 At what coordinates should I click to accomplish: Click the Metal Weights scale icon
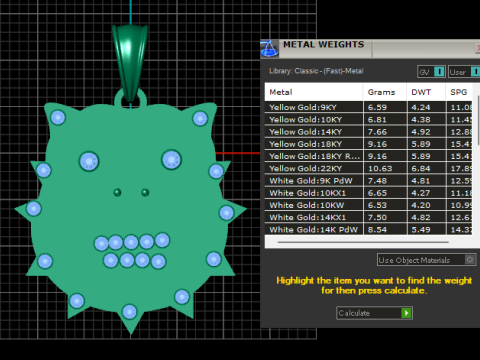(269, 49)
